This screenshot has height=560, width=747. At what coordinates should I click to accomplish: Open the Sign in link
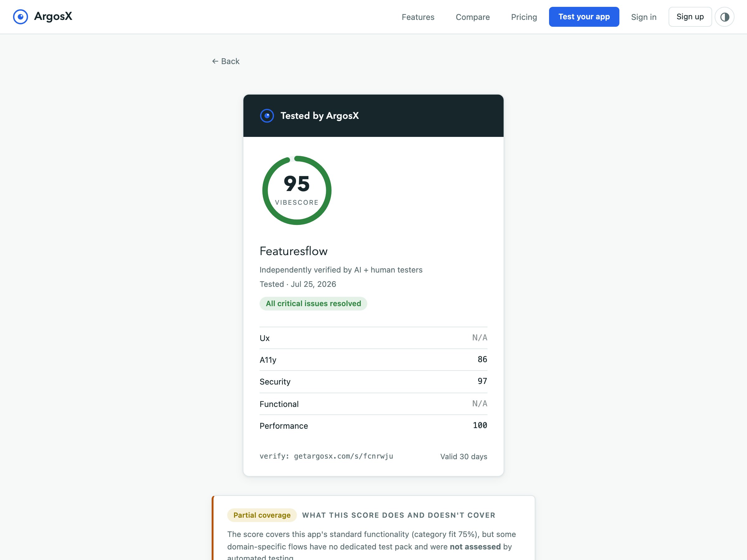tap(643, 17)
